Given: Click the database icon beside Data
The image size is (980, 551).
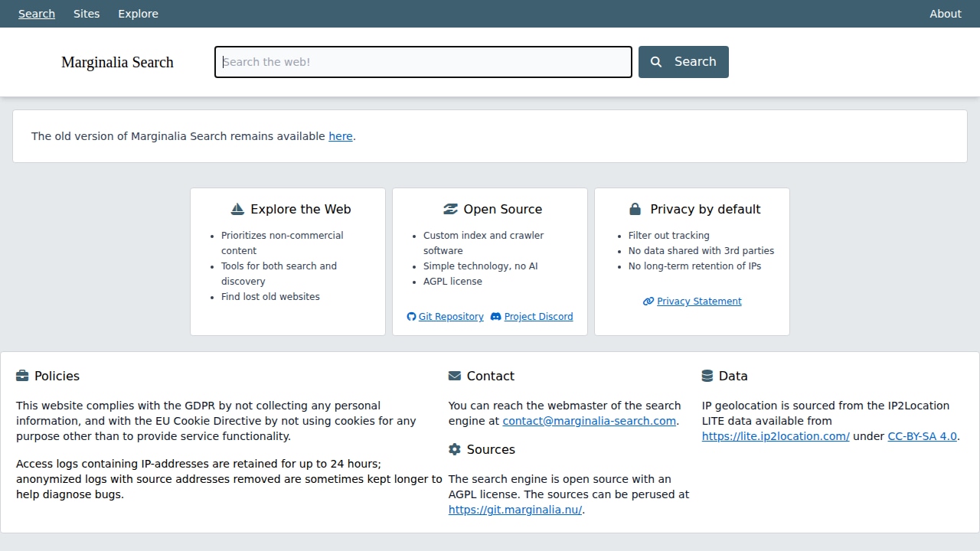Looking at the screenshot, I should 707,376.
